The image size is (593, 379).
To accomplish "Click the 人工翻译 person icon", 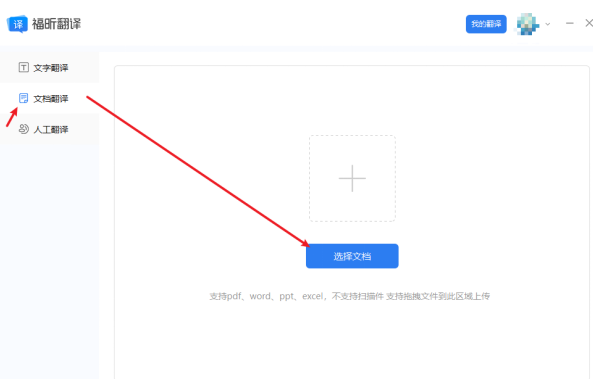I will [x=23, y=129].
